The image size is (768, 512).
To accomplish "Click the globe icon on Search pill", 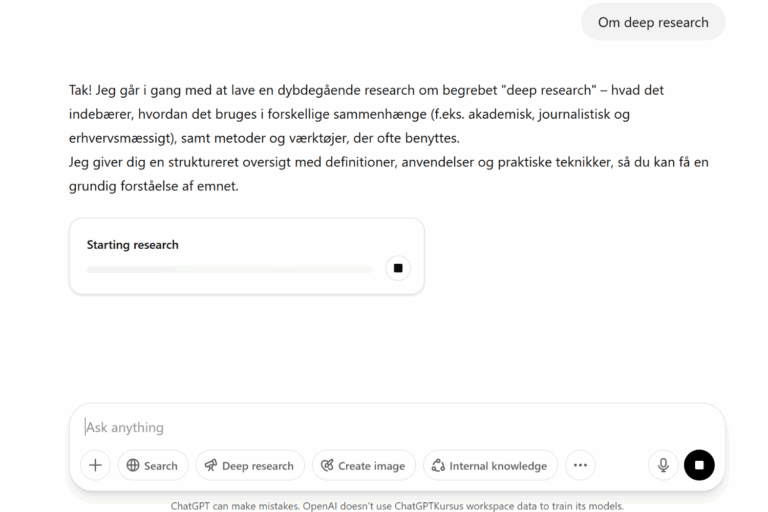I will [133, 465].
